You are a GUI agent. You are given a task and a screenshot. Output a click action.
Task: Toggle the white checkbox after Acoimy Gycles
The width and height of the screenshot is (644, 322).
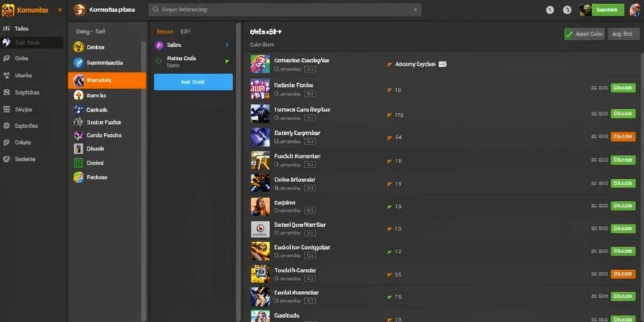pyautogui.click(x=442, y=64)
